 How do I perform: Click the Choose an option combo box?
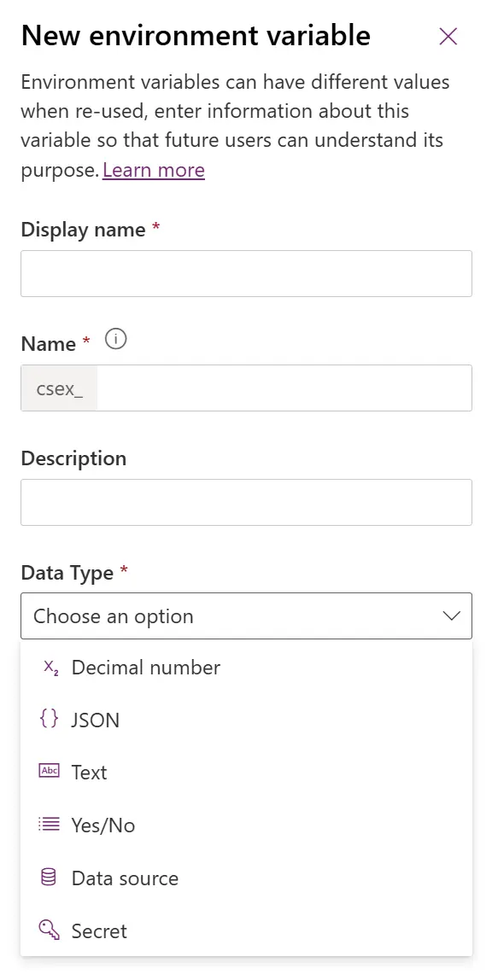(x=246, y=616)
